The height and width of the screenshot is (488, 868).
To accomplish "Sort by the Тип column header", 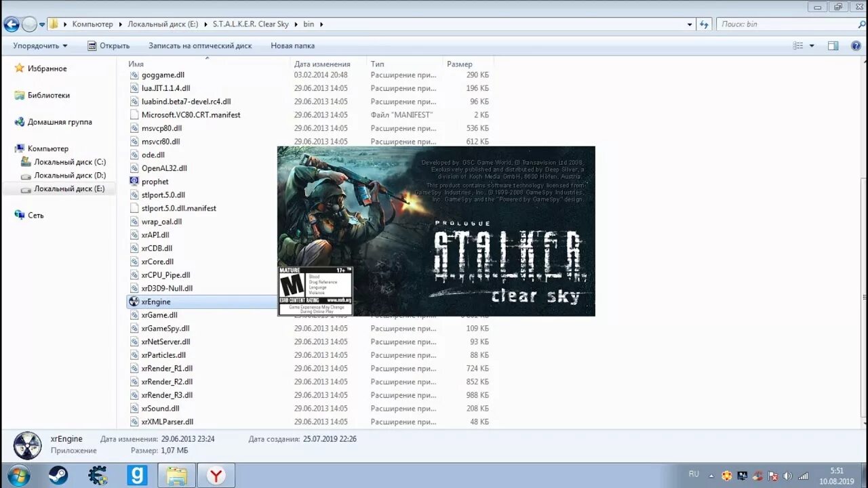I will pyautogui.click(x=377, y=64).
